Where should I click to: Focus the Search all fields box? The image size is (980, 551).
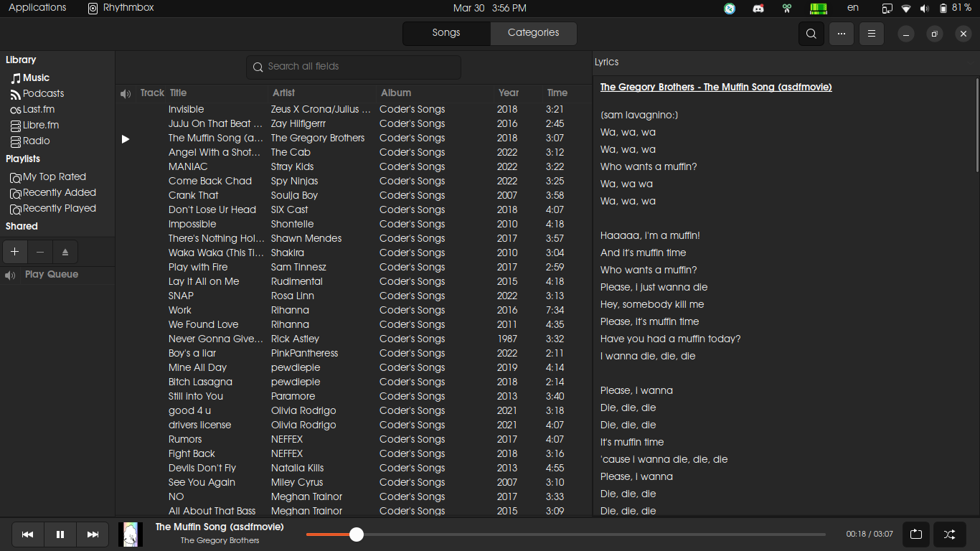[x=354, y=67]
